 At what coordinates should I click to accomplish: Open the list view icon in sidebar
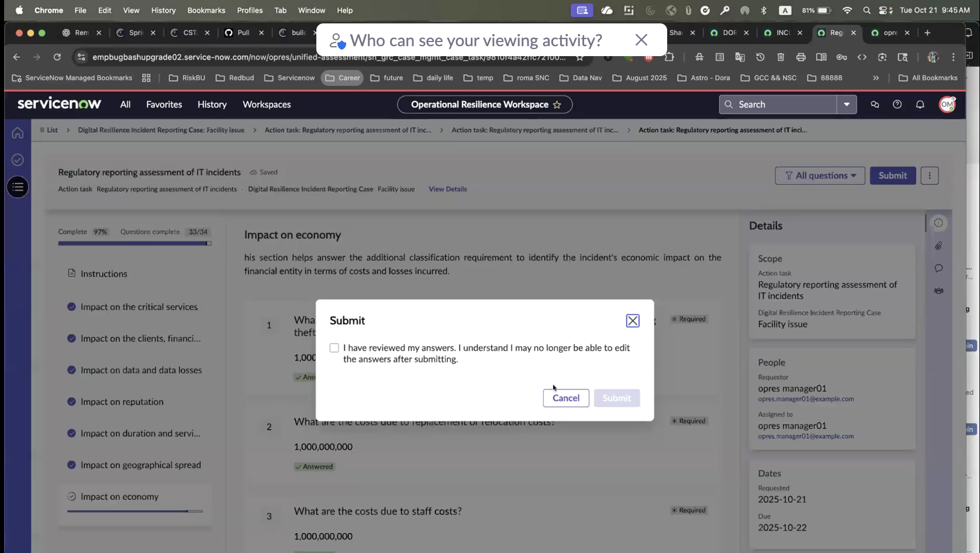point(18,187)
